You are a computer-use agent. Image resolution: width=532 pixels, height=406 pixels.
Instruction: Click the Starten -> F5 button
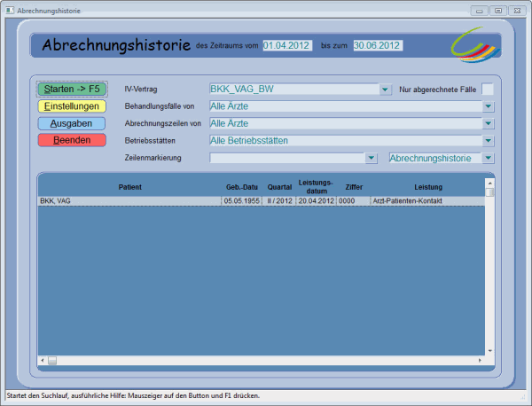tap(72, 89)
